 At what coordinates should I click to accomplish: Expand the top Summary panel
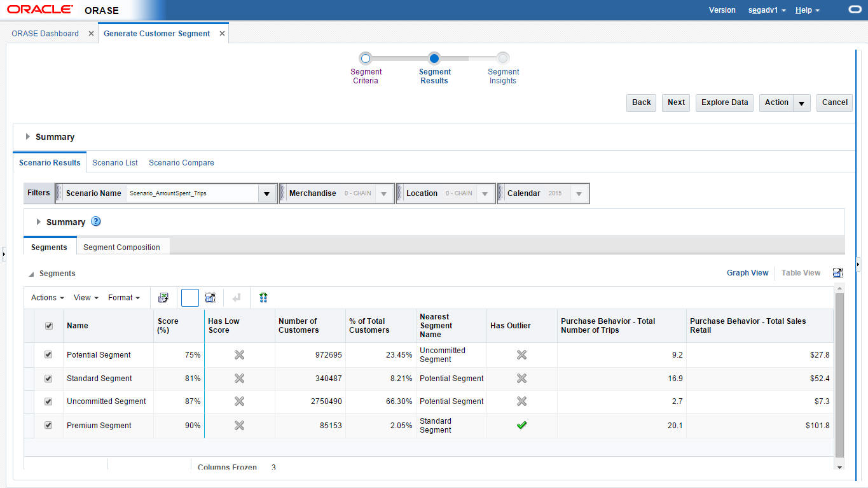[x=28, y=137]
